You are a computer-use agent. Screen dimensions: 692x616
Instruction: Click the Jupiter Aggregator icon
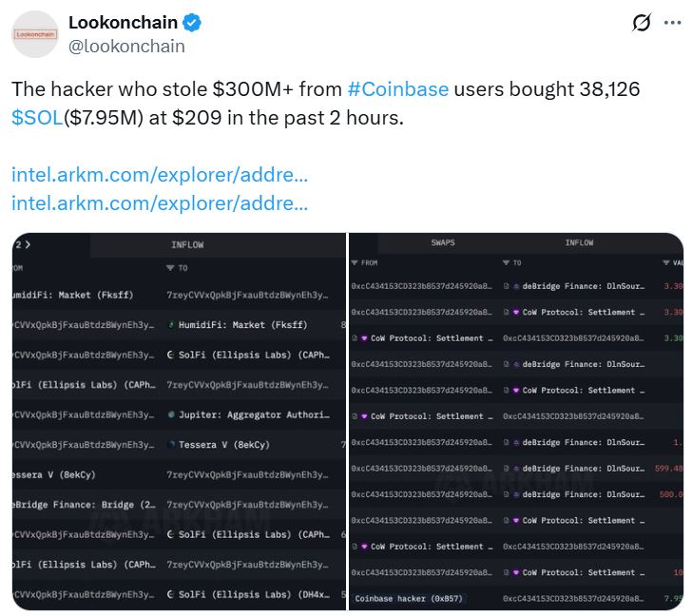point(170,415)
